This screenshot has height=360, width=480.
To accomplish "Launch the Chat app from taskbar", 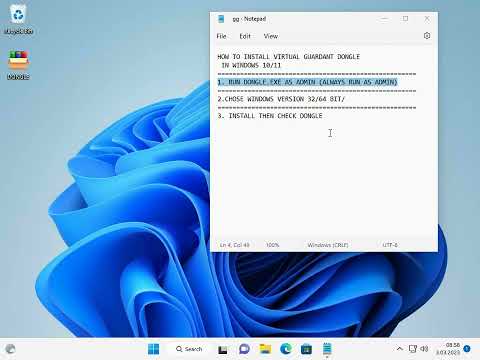I will point(244,349).
